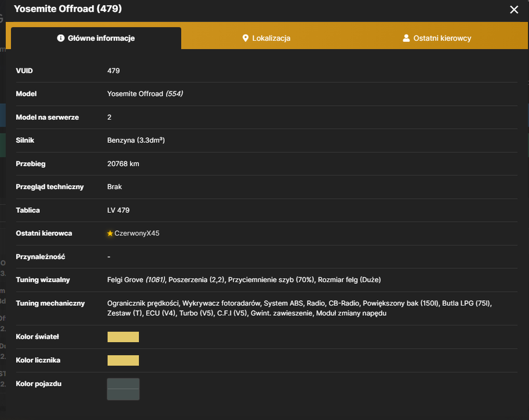Click the Przyciemnienie szyb (70%) entry
This screenshot has height=420, width=529.
(x=271, y=280)
